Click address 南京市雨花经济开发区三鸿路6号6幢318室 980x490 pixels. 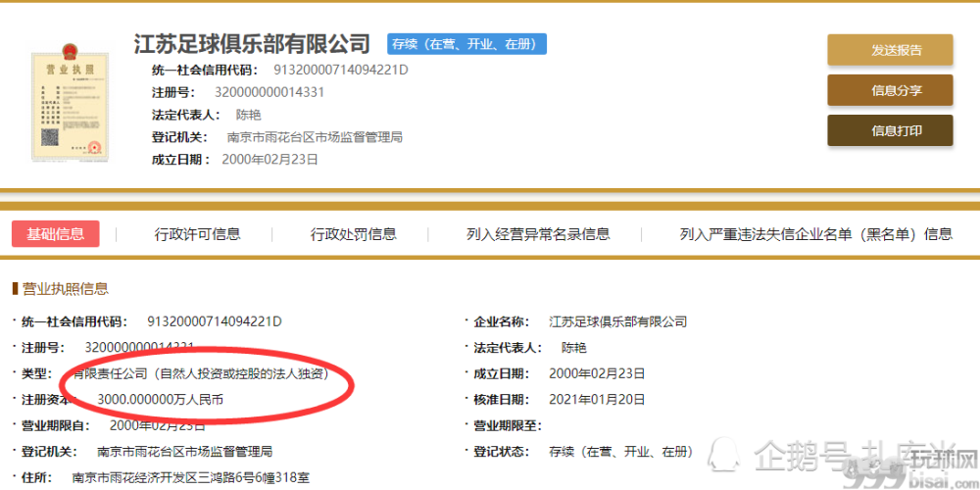tap(191, 478)
